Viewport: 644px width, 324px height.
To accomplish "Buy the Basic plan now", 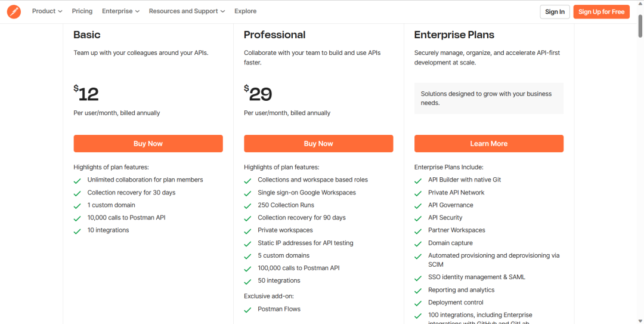I will 148,144.
